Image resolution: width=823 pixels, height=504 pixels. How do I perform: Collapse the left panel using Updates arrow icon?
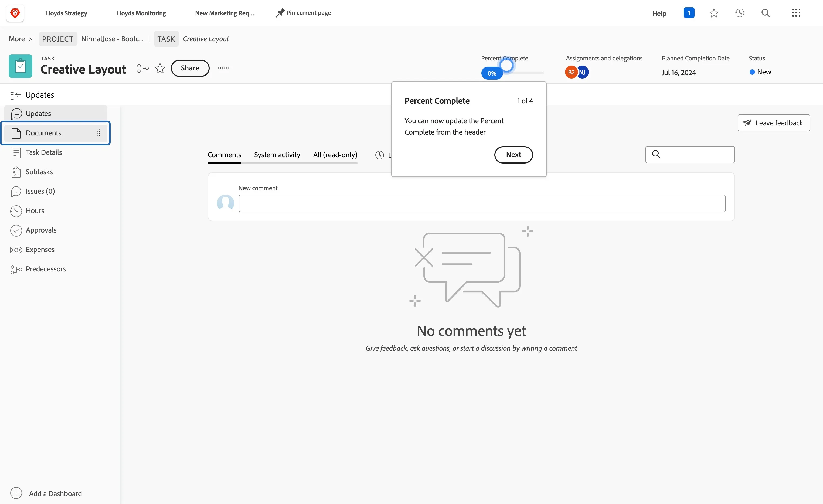click(x=15, y=94)
